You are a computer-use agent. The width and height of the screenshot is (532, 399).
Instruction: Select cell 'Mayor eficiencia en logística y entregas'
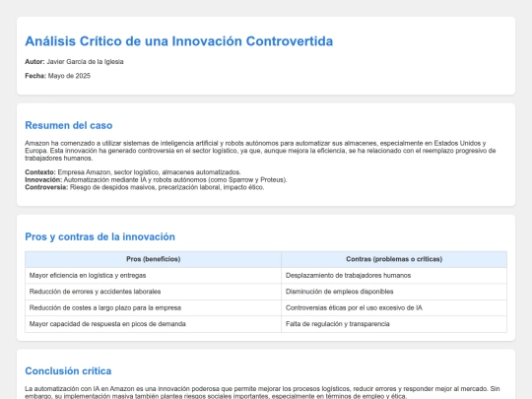pyautogui.click(x=153, y=276)
